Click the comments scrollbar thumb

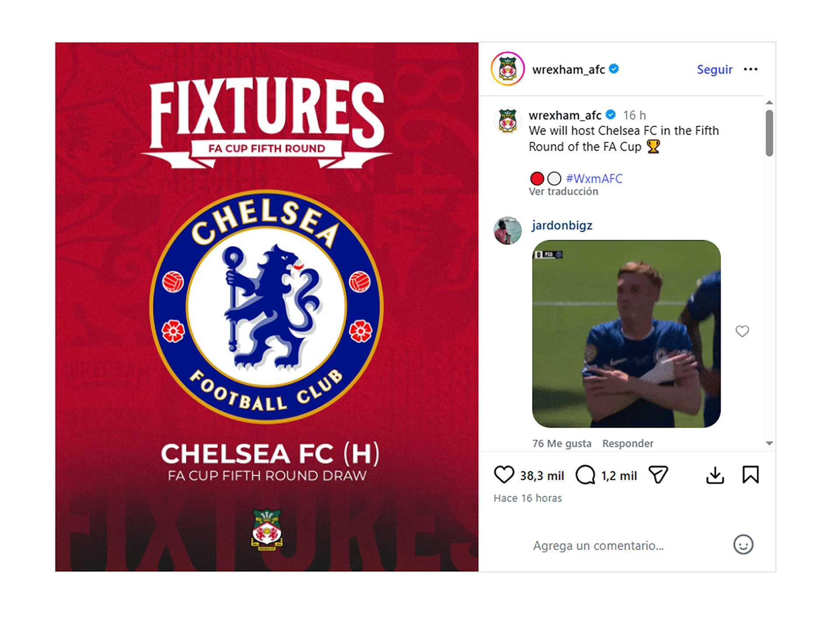[769, 133]
